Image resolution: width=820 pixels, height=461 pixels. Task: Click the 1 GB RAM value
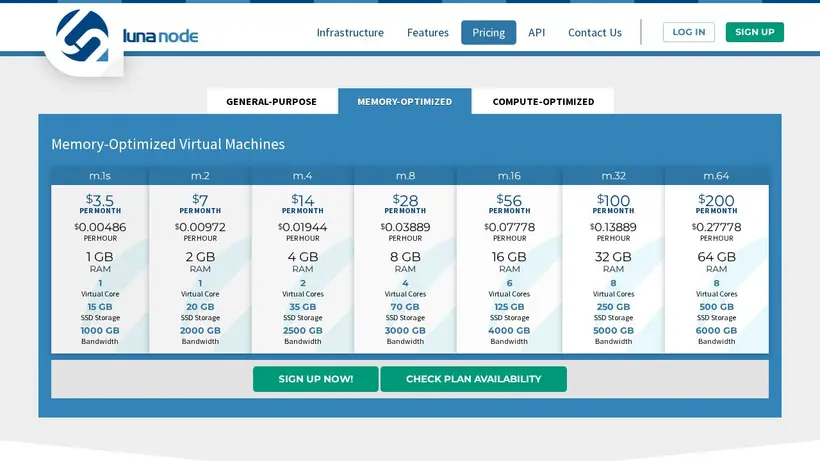pos(100,257)
